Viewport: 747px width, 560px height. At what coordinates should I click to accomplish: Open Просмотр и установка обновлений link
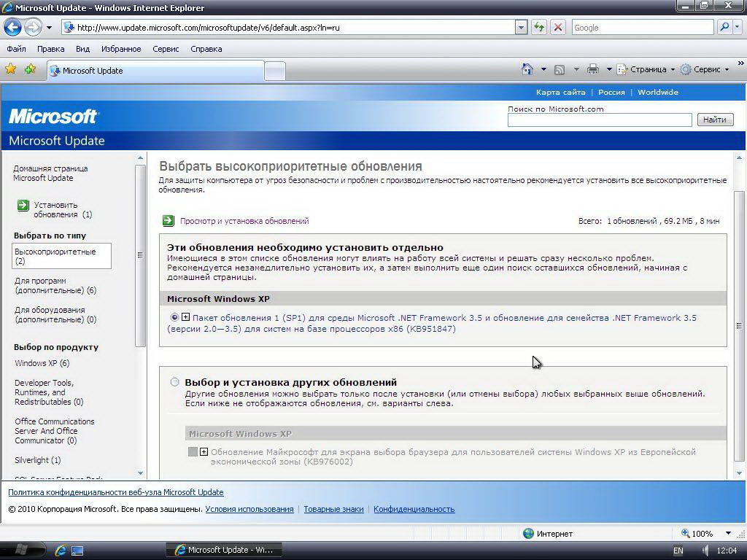[244, 221]
